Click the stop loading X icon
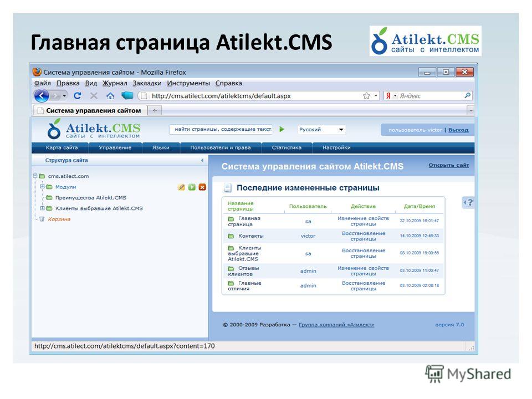The width and height of the screenshot is (532, 399). [94, 96]
